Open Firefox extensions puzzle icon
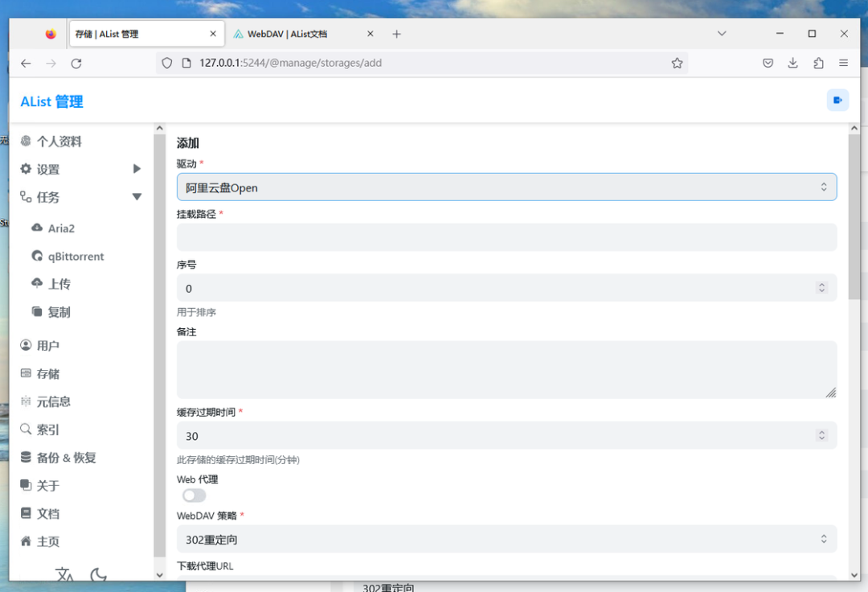The width and height of the screenshot is (868, 592). (x=818, y=63)
